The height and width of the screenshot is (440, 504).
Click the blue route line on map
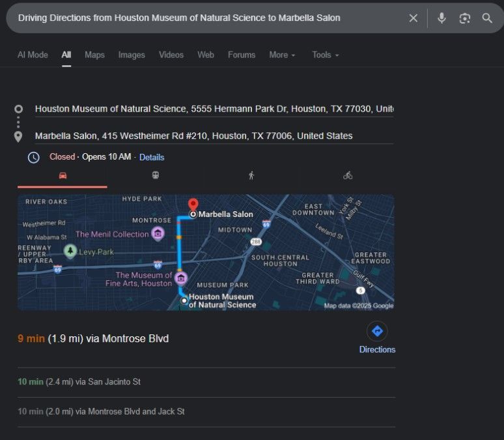[x=179, y=254]
